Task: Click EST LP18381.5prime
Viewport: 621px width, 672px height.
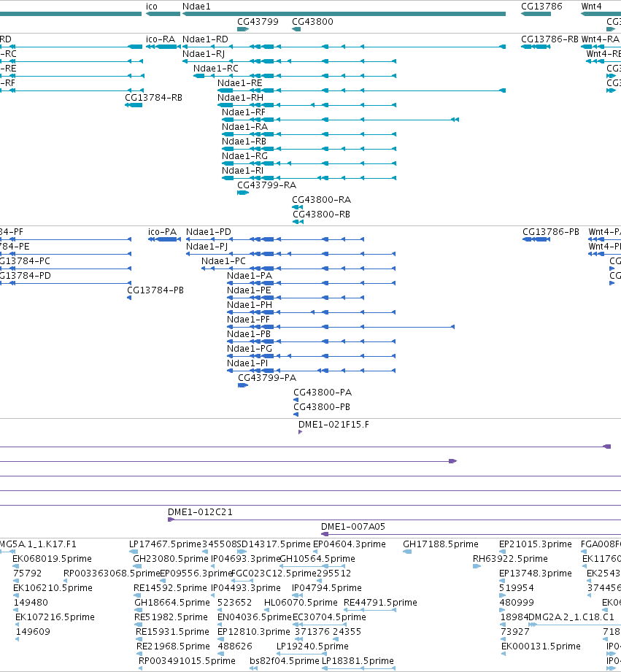Action: click(x=358, y=661)
